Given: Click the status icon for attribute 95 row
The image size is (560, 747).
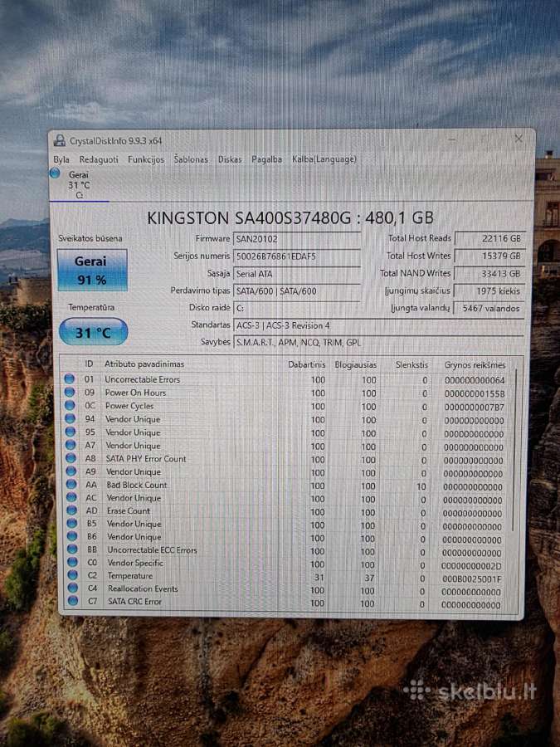Looking at the screenshot, I should point(71,432).
